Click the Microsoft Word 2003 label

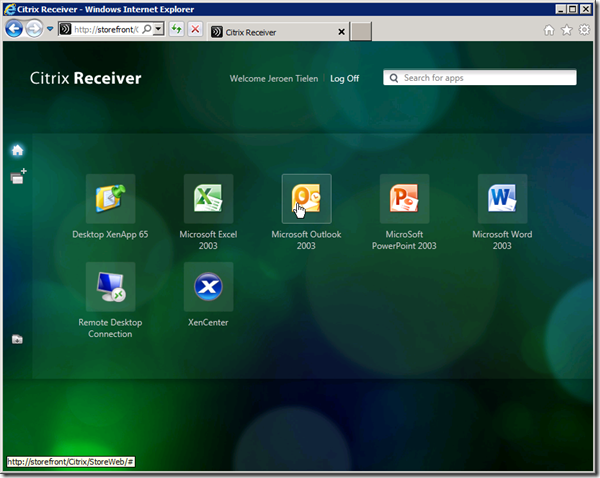point(502,240)
